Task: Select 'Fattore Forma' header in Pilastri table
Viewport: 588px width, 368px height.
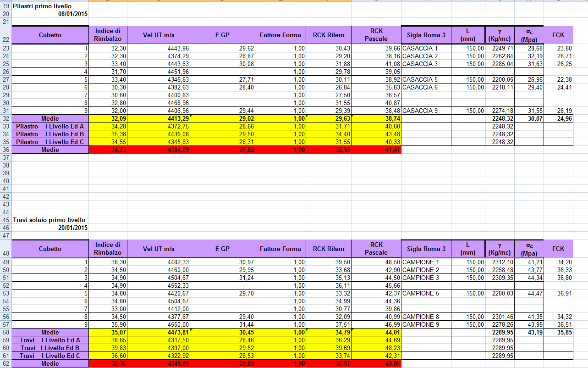Action: point(280,35)
